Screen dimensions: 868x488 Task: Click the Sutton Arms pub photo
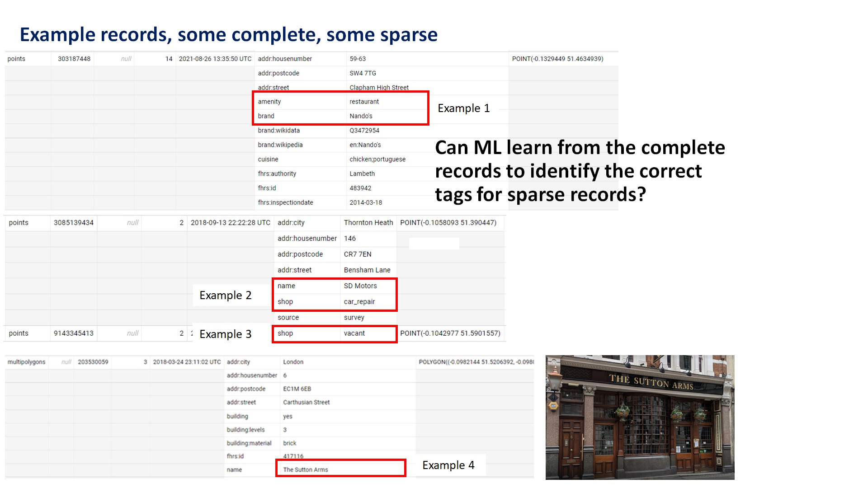click(640, 417)
